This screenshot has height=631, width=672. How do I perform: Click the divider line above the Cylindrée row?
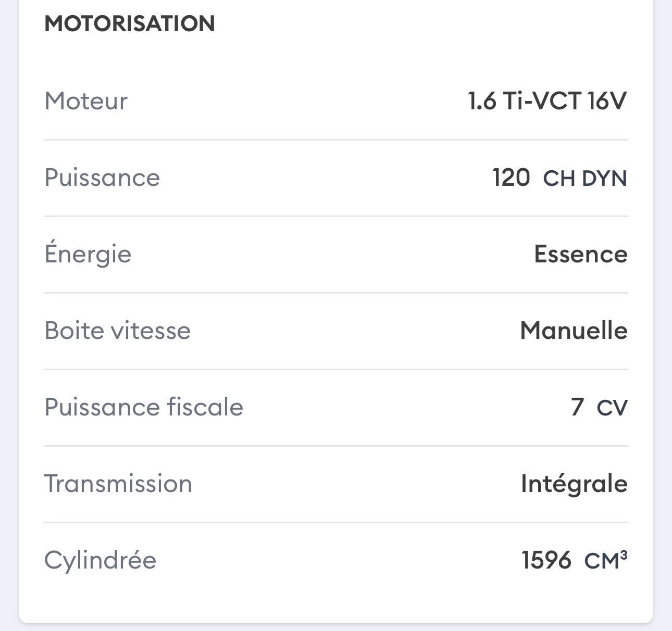(336, 522)
